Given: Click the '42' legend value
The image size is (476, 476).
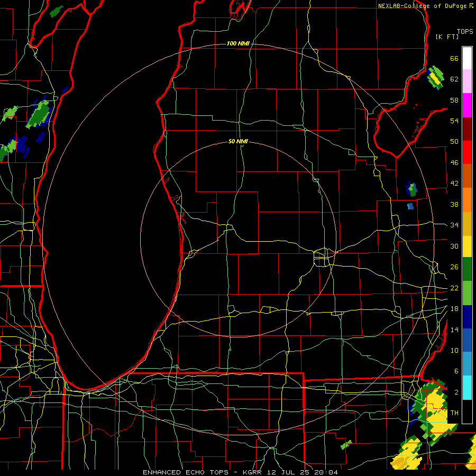Looking at the screenshot, I should [x=454, y=184].
